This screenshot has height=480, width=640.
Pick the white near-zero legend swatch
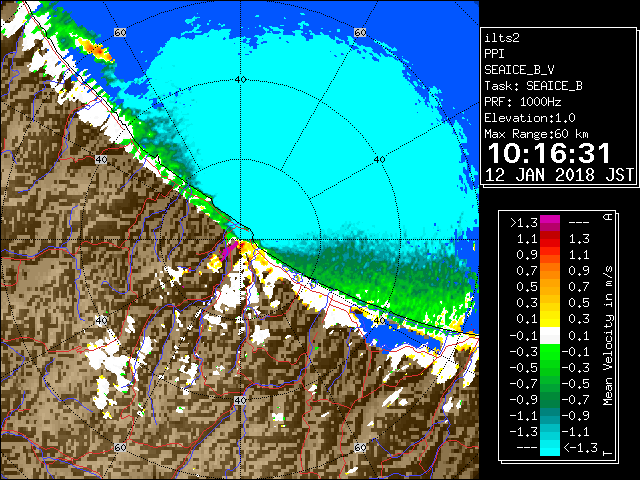(x=550, y=336)
